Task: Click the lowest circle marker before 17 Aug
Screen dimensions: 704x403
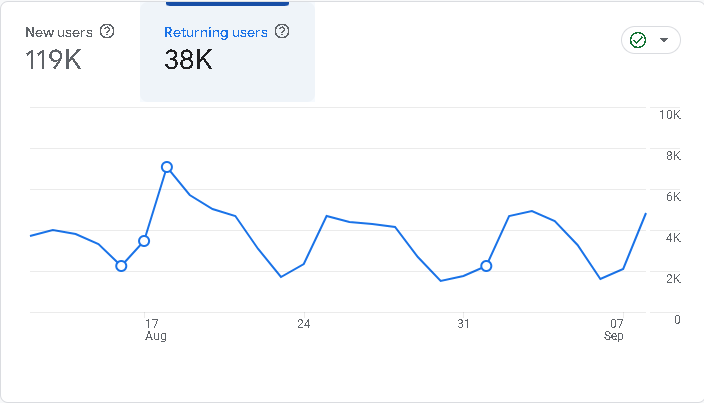Action: pos(121,266)
